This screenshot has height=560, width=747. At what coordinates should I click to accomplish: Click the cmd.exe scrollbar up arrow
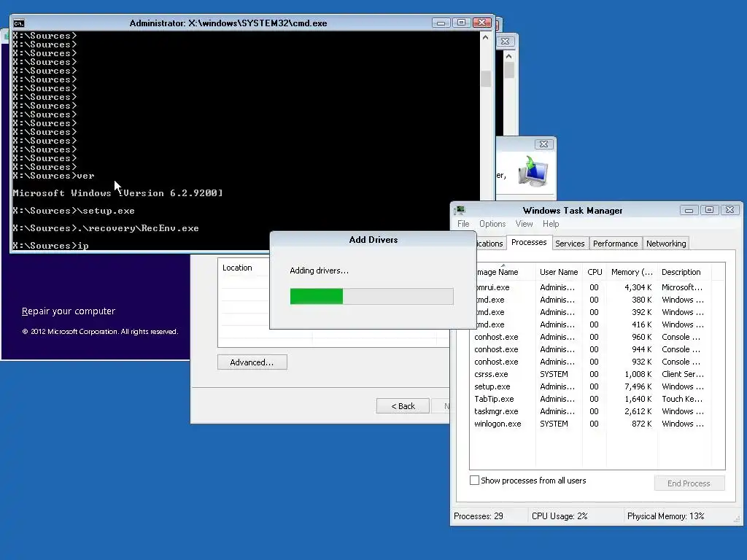(x=485, y=38)
